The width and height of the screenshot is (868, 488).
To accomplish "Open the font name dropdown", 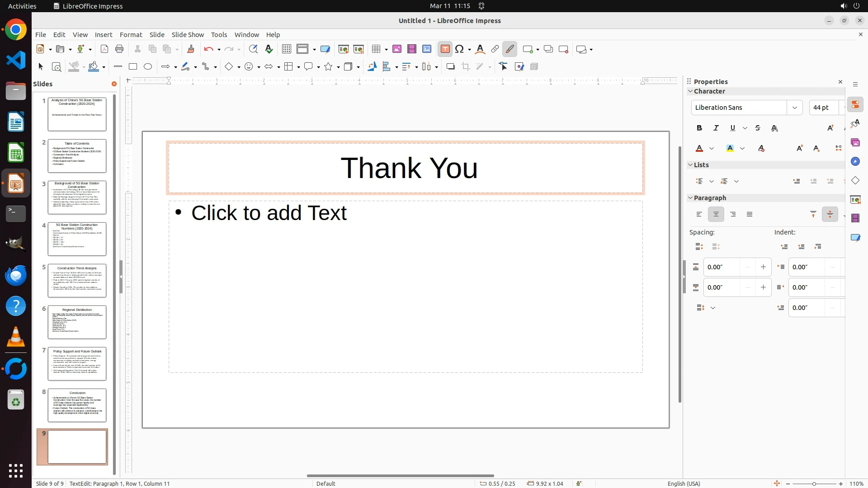I will pos(794,108).
